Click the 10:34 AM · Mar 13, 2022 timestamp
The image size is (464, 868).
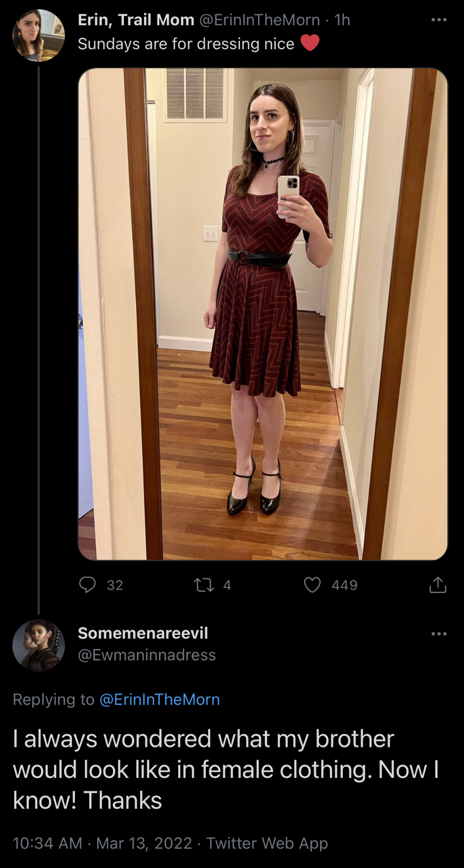[103, 843]
